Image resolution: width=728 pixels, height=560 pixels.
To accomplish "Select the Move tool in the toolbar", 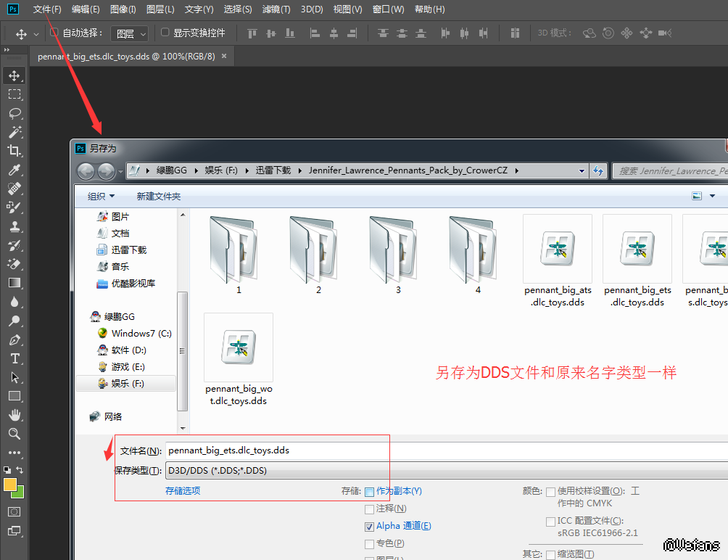I will coord(14,75).
